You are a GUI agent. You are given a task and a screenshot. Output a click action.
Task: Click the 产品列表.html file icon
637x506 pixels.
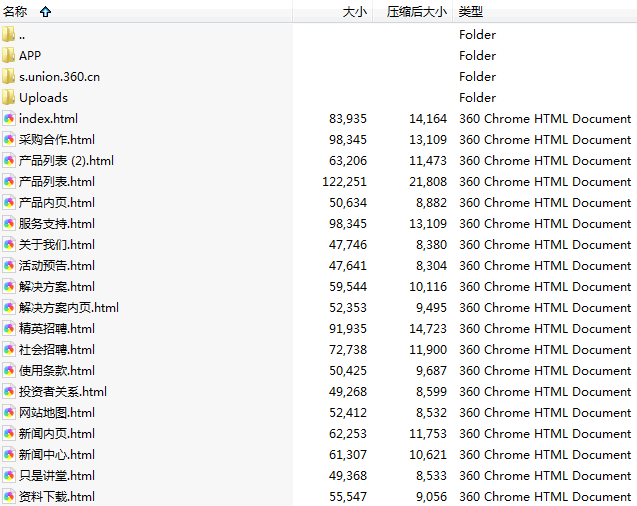(x=9, y=182)
